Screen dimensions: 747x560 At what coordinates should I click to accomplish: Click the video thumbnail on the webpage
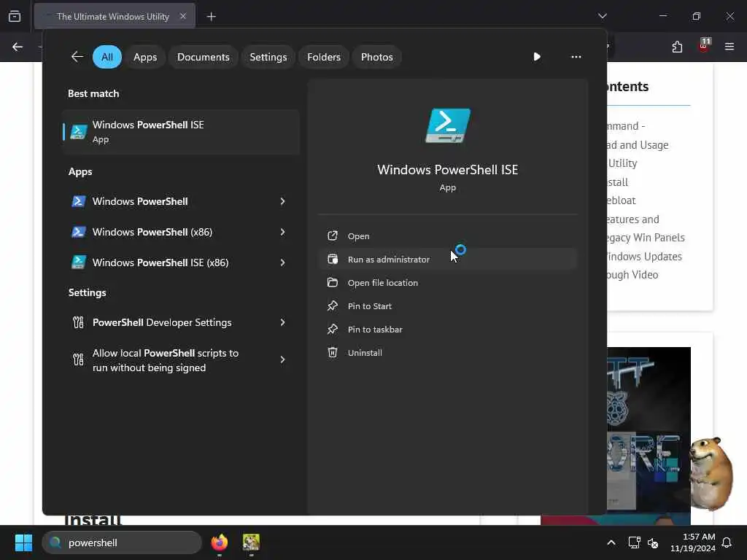(649, 436)
